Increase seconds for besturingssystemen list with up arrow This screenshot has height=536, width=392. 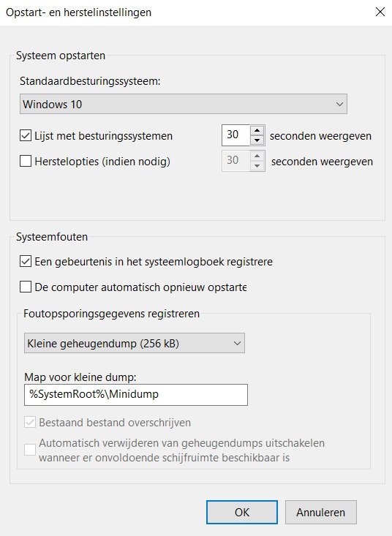click(257, 130)
